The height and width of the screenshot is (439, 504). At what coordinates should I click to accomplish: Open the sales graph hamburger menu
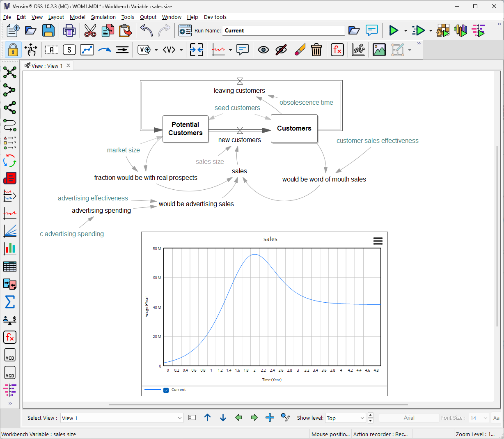[x=378, y=241]
